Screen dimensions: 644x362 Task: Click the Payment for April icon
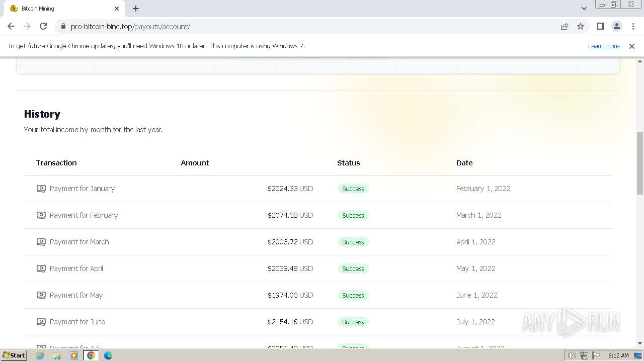coord(41,268)
